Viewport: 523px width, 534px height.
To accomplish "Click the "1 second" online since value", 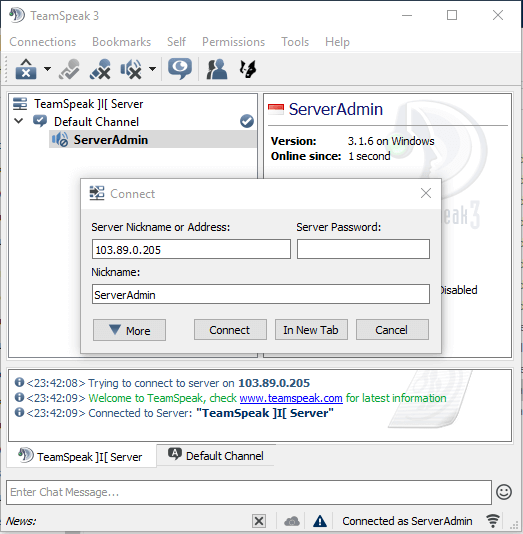I will (x=369, y=156).
